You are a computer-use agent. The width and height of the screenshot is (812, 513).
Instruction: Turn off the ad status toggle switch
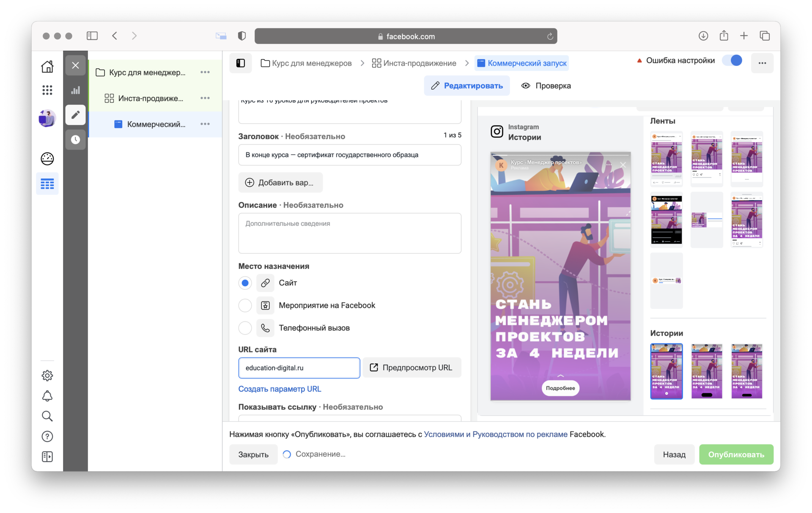(x=732, y=60)
